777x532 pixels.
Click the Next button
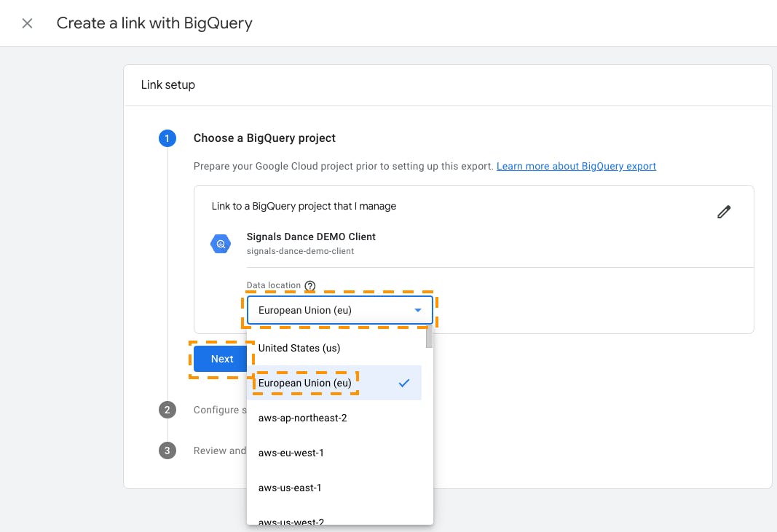(221, 359)
